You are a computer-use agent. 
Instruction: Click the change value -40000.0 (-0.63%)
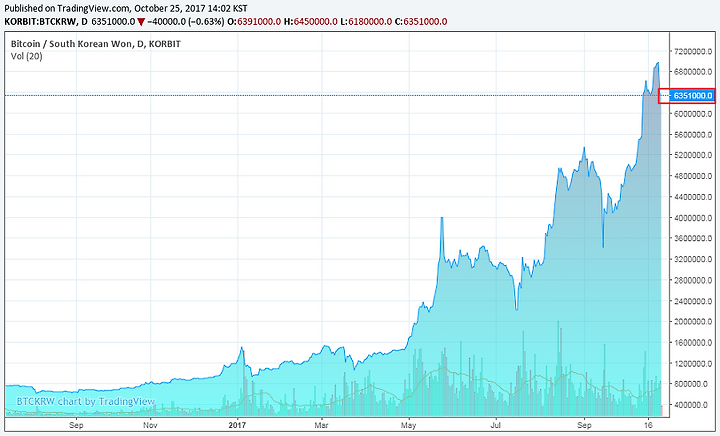pos(186,22)
